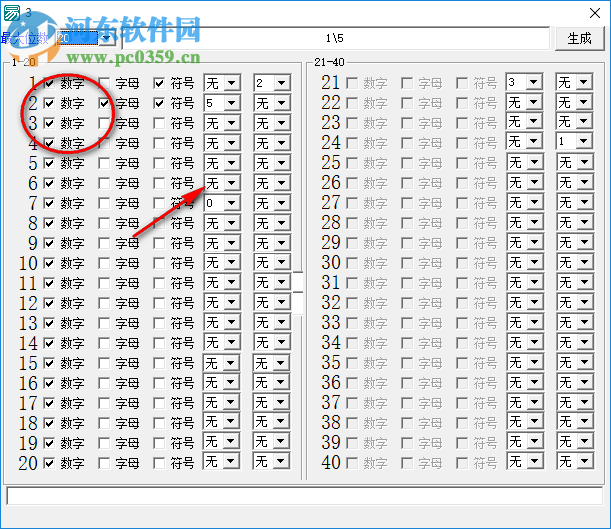Check 字母 checkbox in row 16

104,383
